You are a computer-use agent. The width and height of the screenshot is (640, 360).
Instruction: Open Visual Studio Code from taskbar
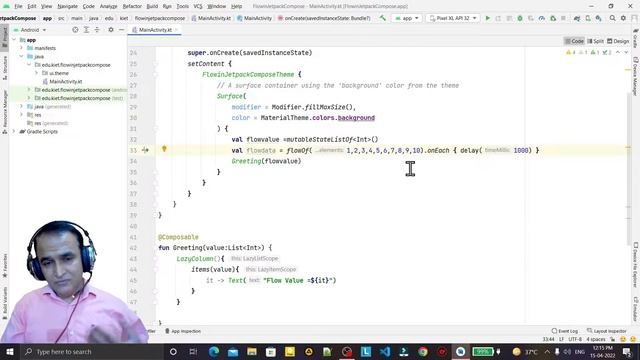coord(385,351)
